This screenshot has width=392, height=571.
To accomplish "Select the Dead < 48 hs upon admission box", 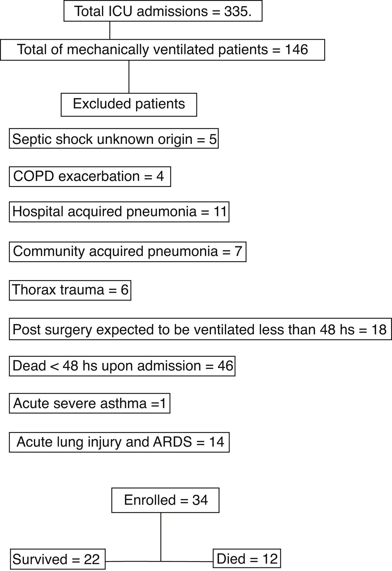I will pyautogui.click(x=122, y=366).
